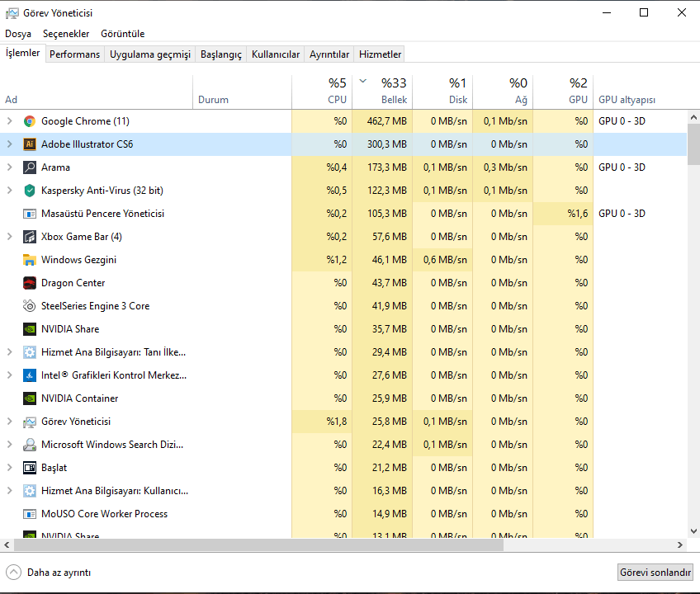Click the 0,6 MB/sn disk cell

pyautogui.click(x=442, y=260)
